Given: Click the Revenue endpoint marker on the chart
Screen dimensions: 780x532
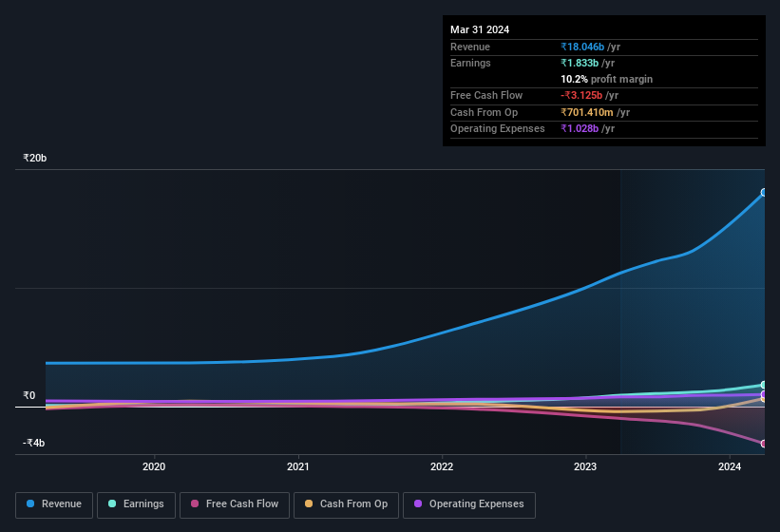Looking at the screenshot, I should (764, 193).
